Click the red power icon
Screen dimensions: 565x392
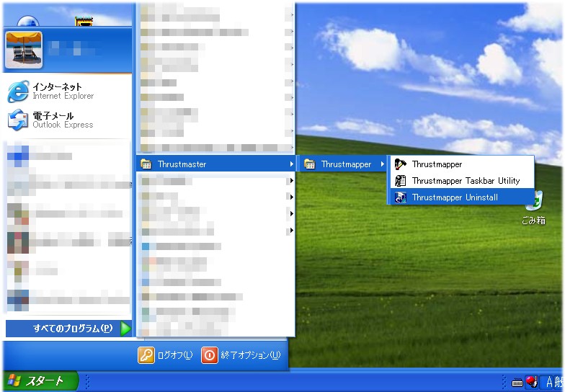pyautogui.click(x=209, y=355)
